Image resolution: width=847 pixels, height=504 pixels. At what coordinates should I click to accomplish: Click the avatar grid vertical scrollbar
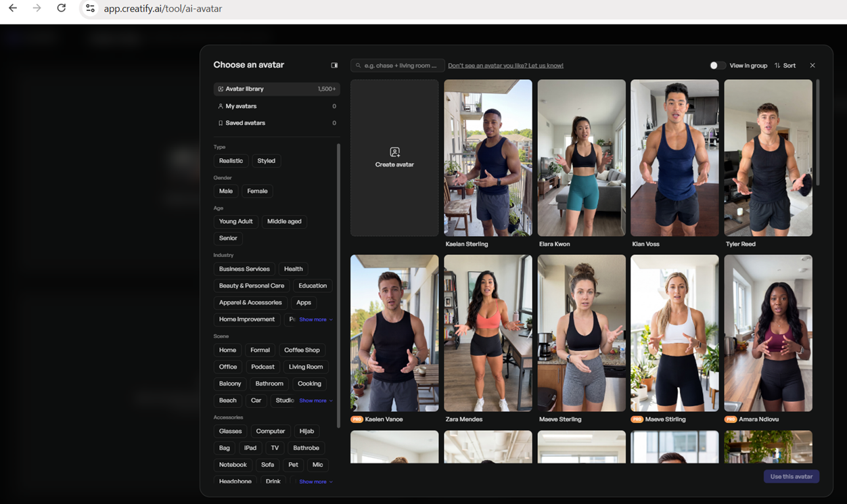coord(817,133)
